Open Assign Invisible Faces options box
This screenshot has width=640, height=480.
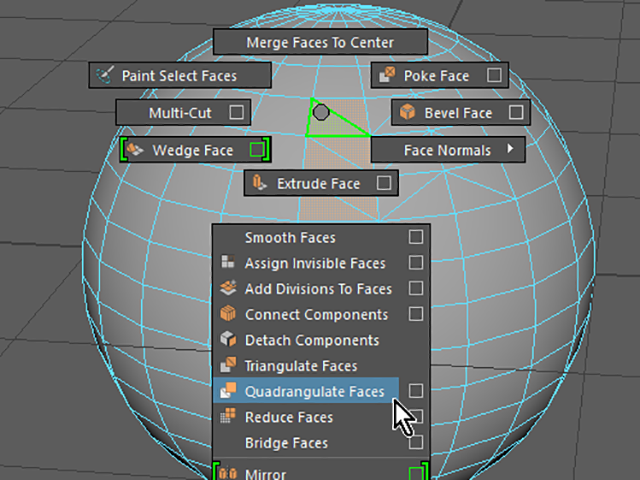[416, 262]
